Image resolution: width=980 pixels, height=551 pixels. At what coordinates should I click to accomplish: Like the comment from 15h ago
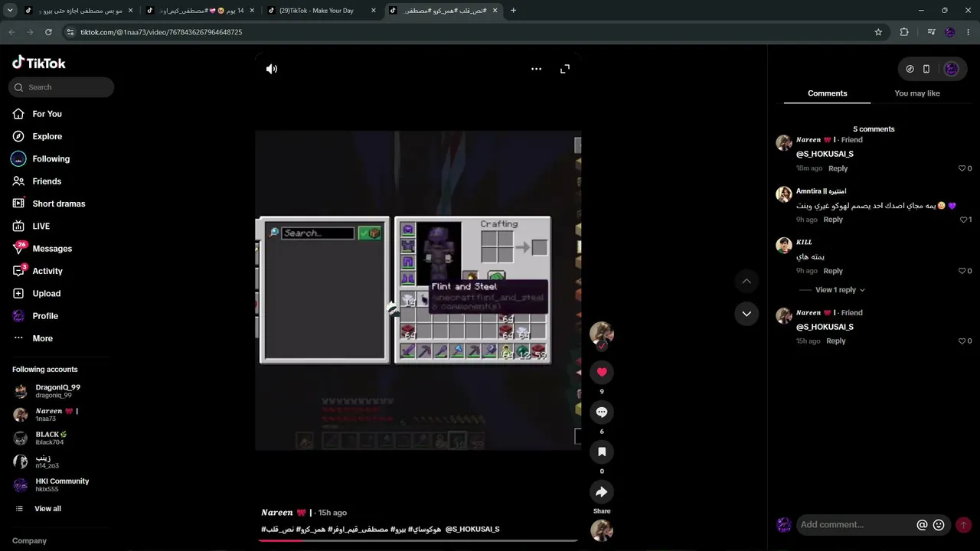click(962, 341)
